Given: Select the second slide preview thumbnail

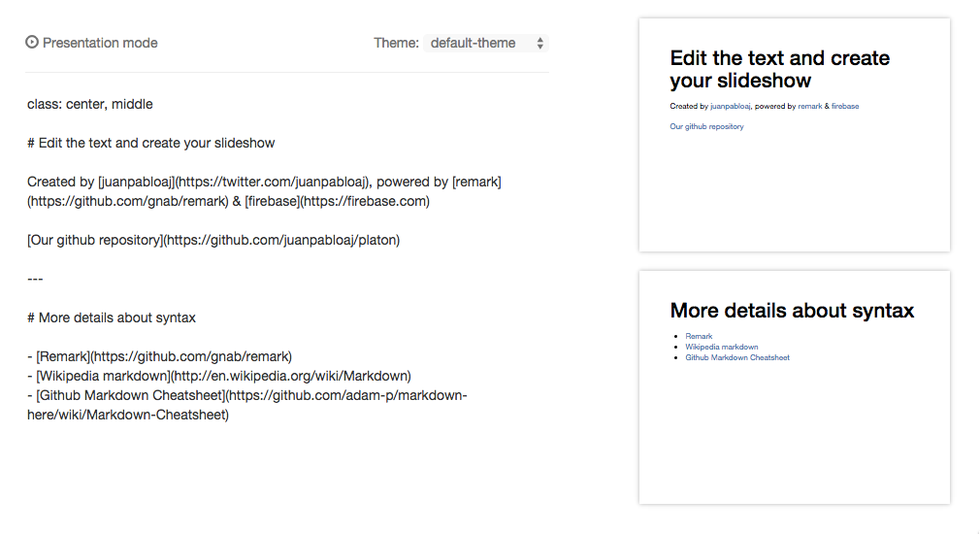Looking at the screenshot, I should [x=795, y=387].
